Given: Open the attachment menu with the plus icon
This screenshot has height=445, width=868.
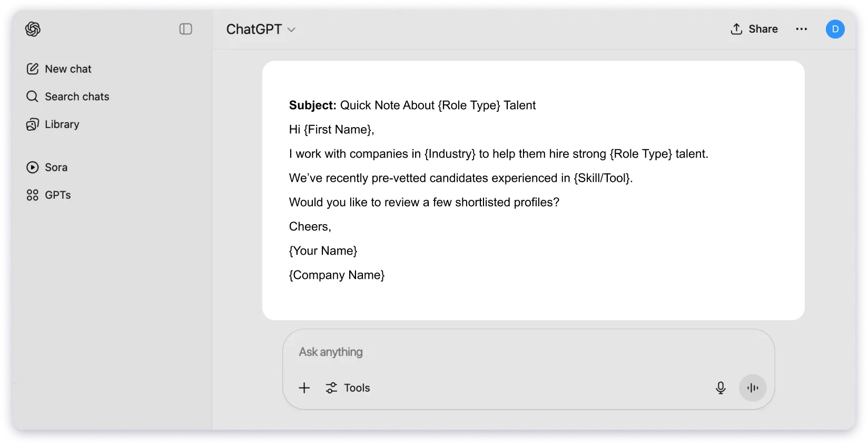Looking at the screenshot, I should (x=304, y=388).
